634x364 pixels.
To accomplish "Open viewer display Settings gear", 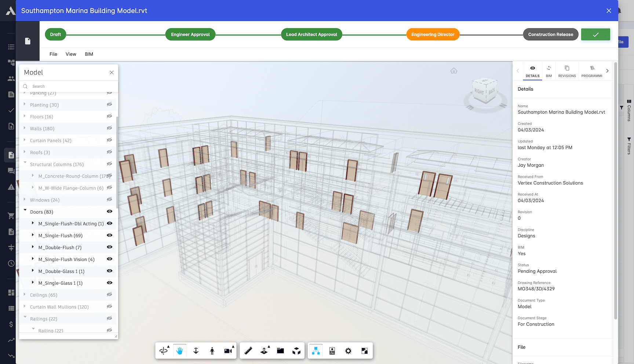I will click(348, 350).
